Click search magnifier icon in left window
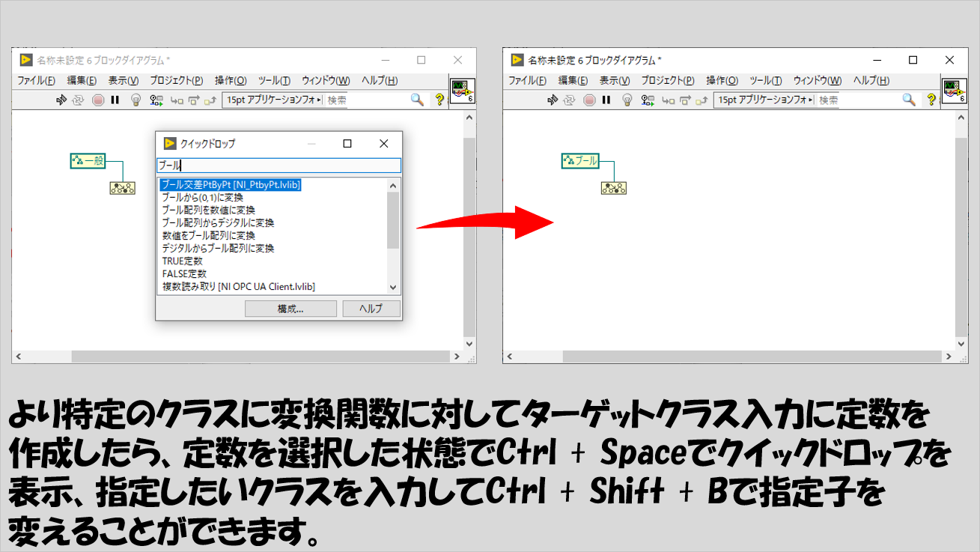This screenshot has height=552, width=980. coord(417,100)
